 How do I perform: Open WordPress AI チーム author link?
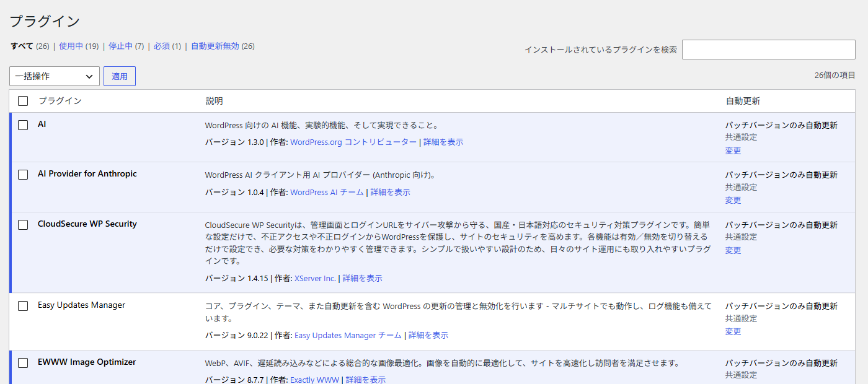pyautogui.click(x=327, y=192)
